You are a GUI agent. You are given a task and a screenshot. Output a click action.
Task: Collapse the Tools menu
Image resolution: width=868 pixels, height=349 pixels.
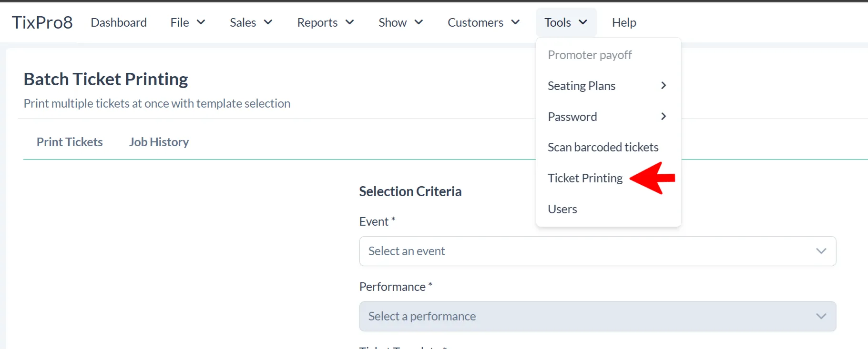(566, 22)
